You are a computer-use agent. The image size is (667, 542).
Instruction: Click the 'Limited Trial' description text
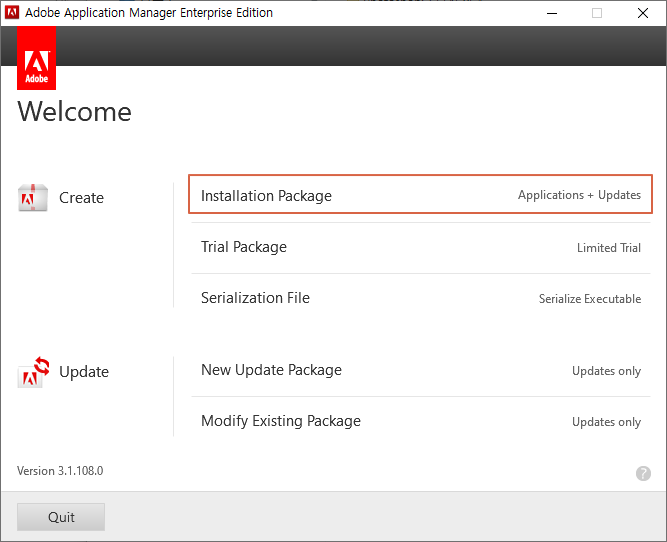609,248
